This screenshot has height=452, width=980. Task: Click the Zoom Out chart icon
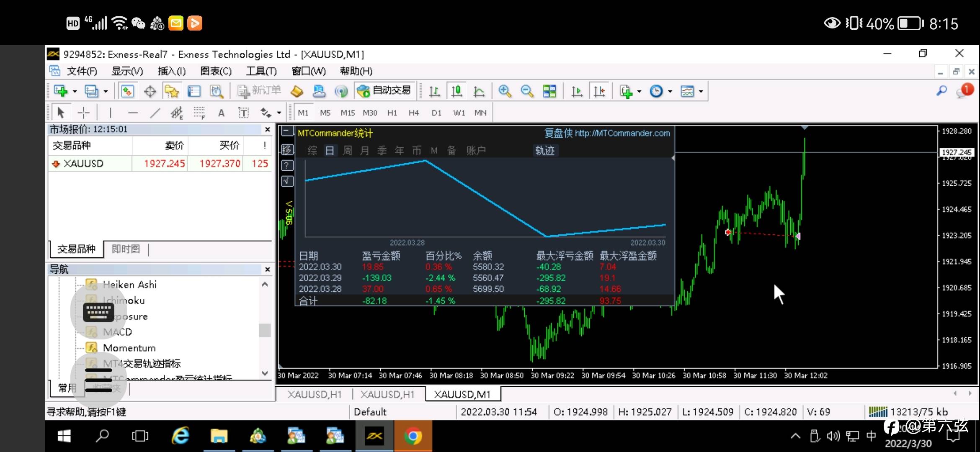(x=527, y=91)
